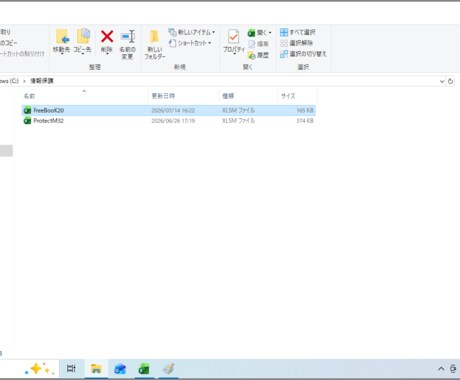Sort files by 名前 column header

coord(29,96)
